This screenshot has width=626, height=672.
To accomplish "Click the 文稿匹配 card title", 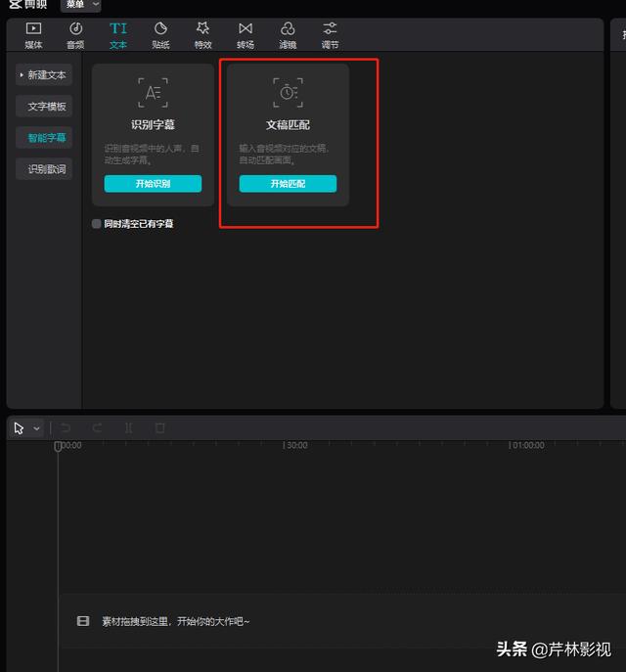I will pyautogui.click(x=288, y=124).
